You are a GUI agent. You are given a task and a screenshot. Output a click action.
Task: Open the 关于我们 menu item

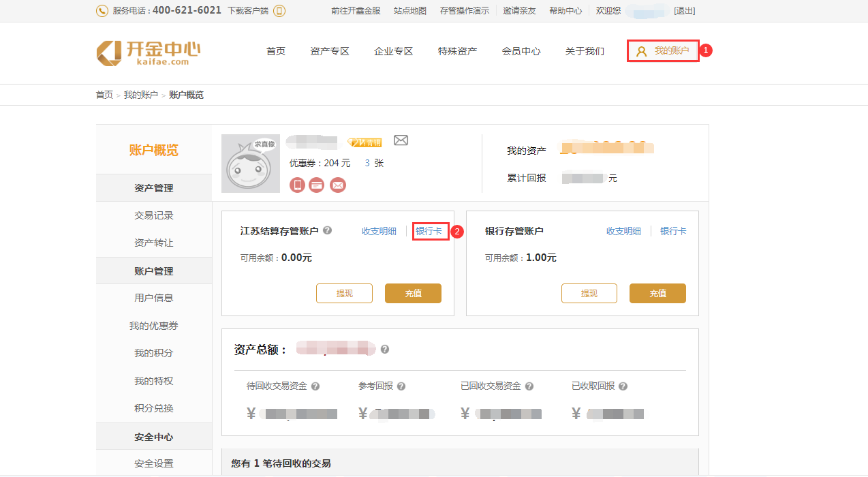(x=585, y=51)
